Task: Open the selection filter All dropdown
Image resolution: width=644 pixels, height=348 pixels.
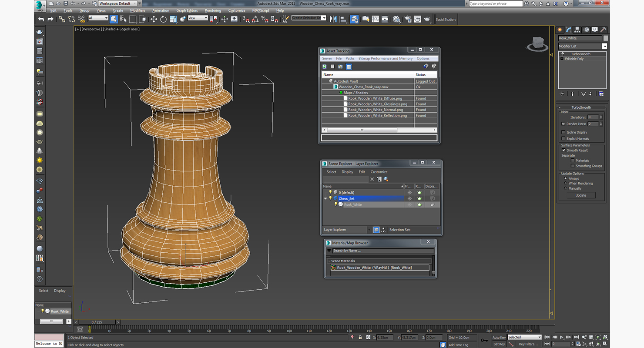Action: pos(98,18)
